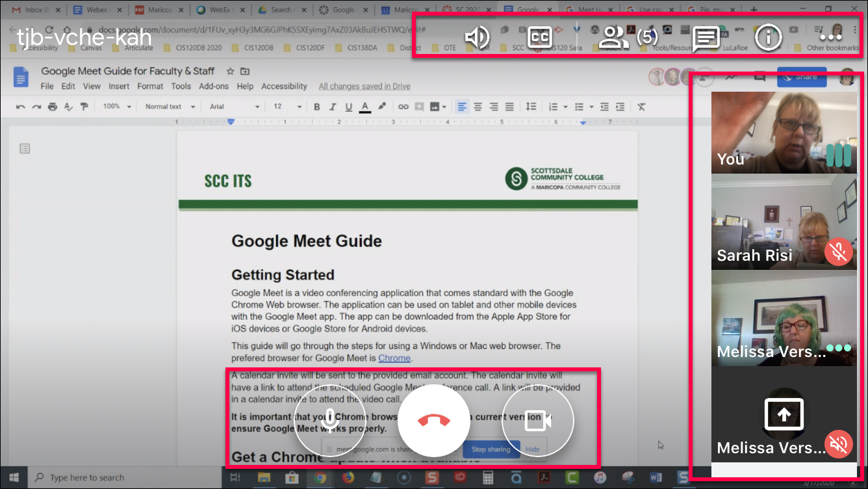
Task: Click the Stop sharing button
Action: (491, 449)
